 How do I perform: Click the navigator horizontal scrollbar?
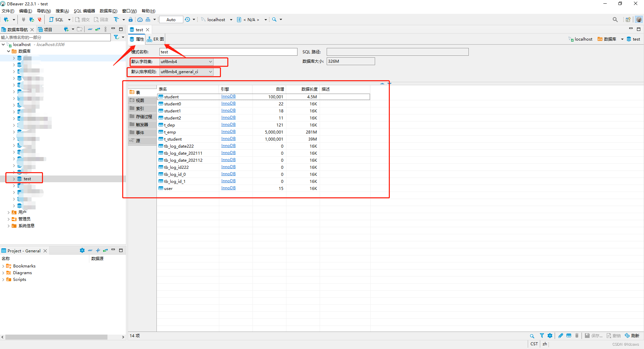(x=56, y=337)
